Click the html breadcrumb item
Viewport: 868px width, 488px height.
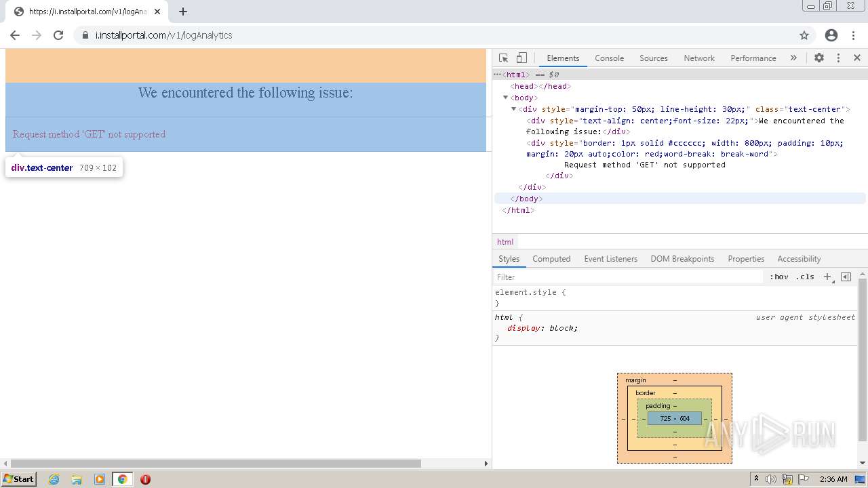point(505,242)
